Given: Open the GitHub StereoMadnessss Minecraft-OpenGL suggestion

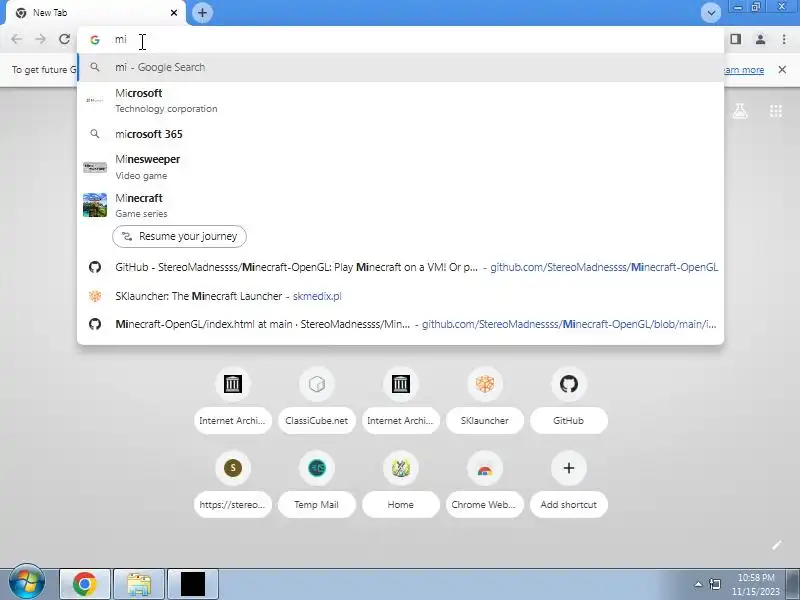Looking at the screenshot, I should (x=400, y=267).
